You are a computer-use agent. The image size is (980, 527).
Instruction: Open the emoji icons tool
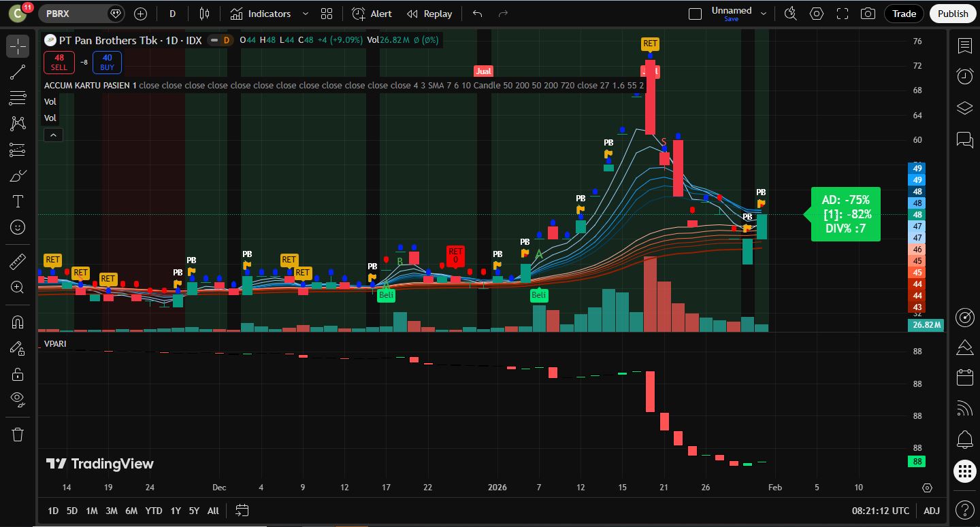pos(18,227)
